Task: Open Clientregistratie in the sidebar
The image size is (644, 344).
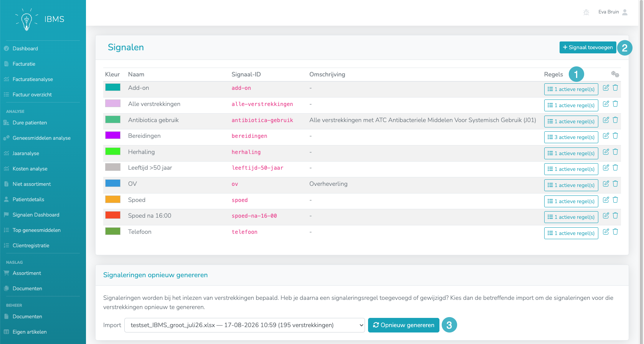Action: [31, 246]
